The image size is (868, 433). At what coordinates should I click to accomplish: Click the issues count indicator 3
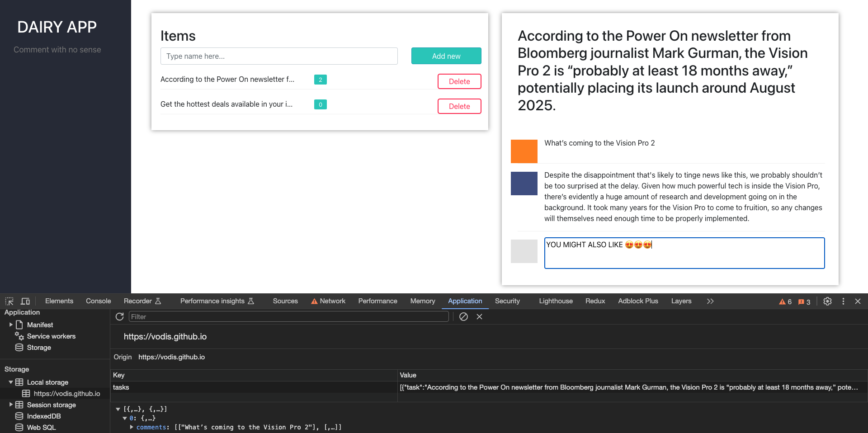(x=804, y=301)
